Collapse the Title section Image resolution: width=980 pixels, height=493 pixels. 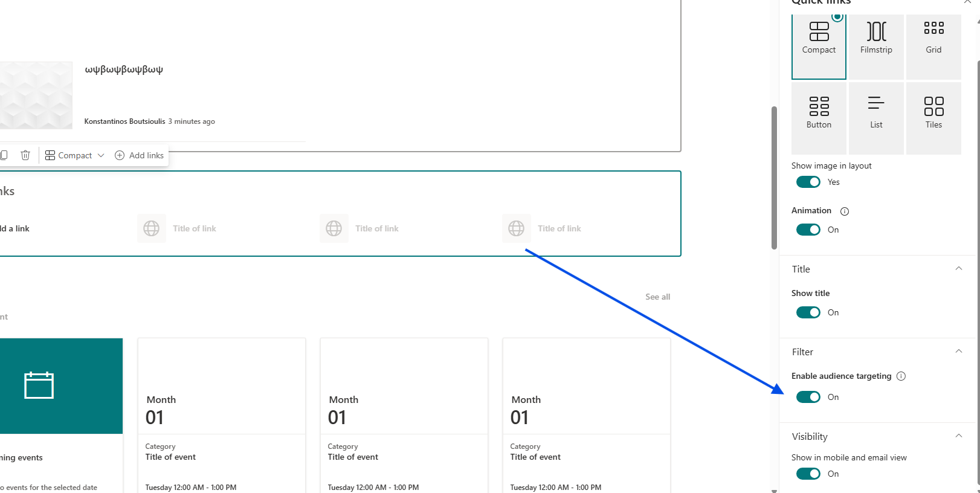click(x=958, y=269)
